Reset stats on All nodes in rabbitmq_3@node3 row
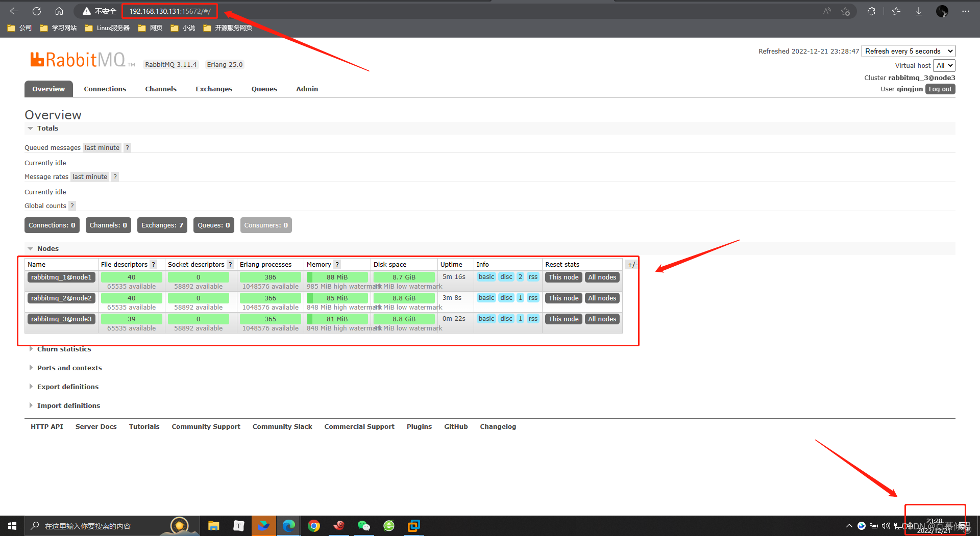The width and height of the screenshot is (980, 536). (x=602, y=319)
